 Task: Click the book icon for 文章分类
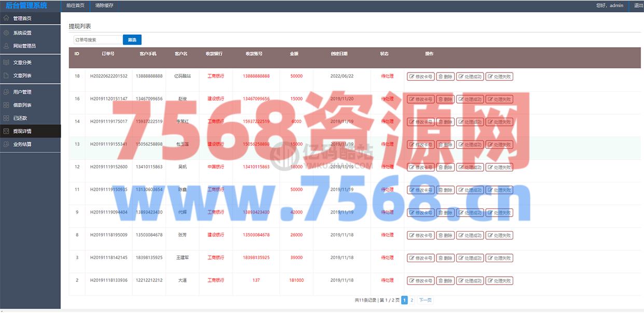coord(6,62)
